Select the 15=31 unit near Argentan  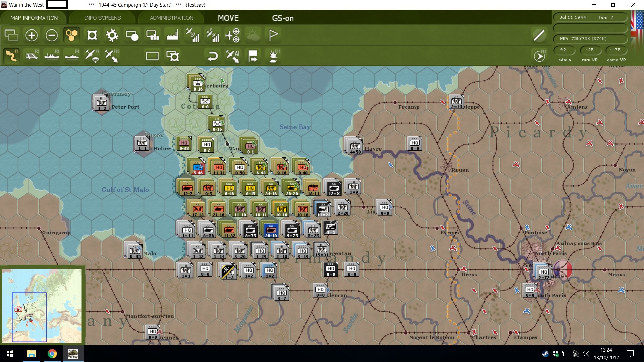[322, 250]
